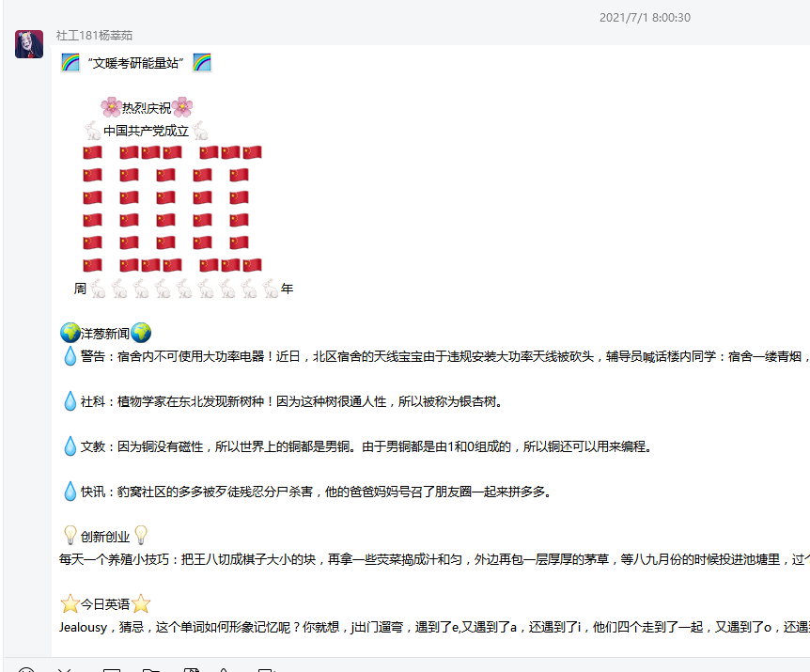Click the scissors screenshot icon in the toolbar
This screenshot has height=672, width=810.
pos(66,669)
